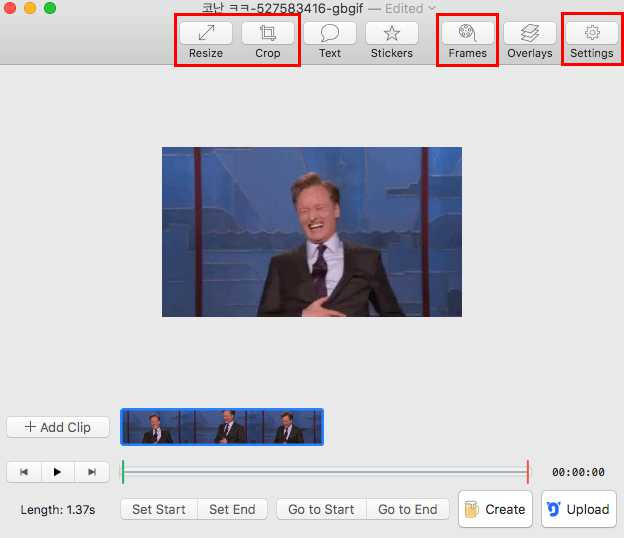Open the document title dropdown next to Edited
624x538 pixels.
[x=432, y=8]
